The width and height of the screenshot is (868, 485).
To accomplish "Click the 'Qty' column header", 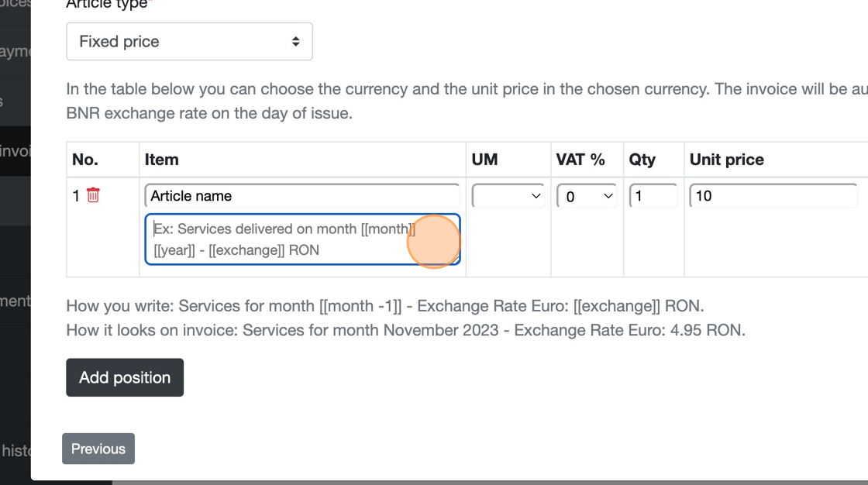I will tap(642, 160).
